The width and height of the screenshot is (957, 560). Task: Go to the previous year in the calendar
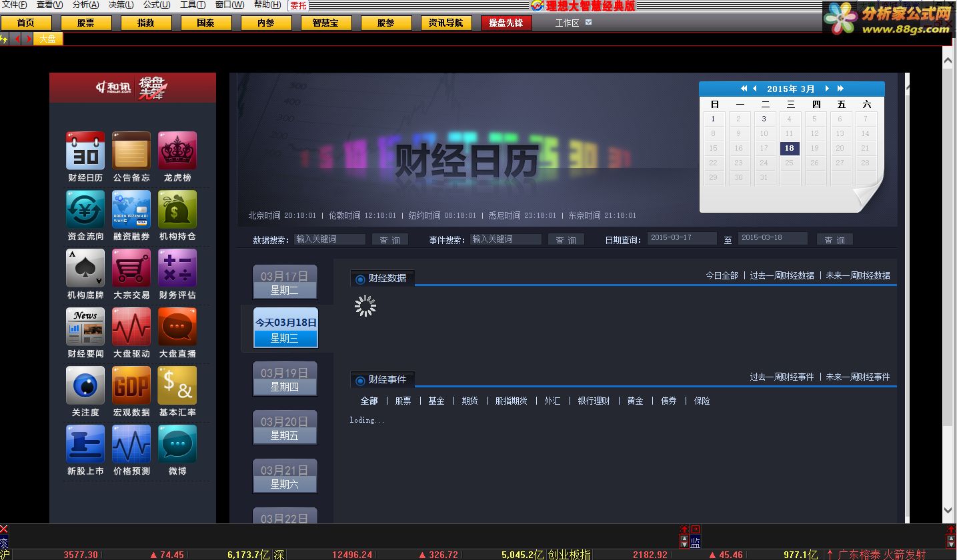click(744, 89)
